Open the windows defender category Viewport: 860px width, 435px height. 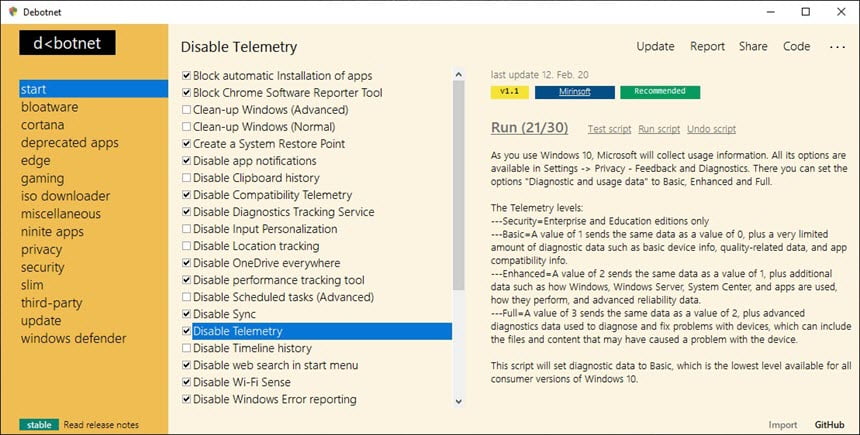click(x=73, y=338)
